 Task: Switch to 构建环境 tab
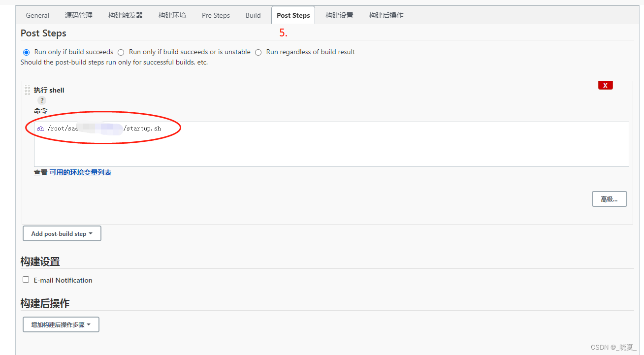click(x=172, y=15)
